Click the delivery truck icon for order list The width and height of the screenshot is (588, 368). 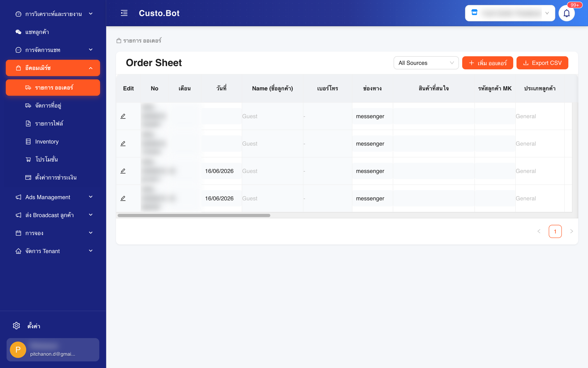click(28, 88)
